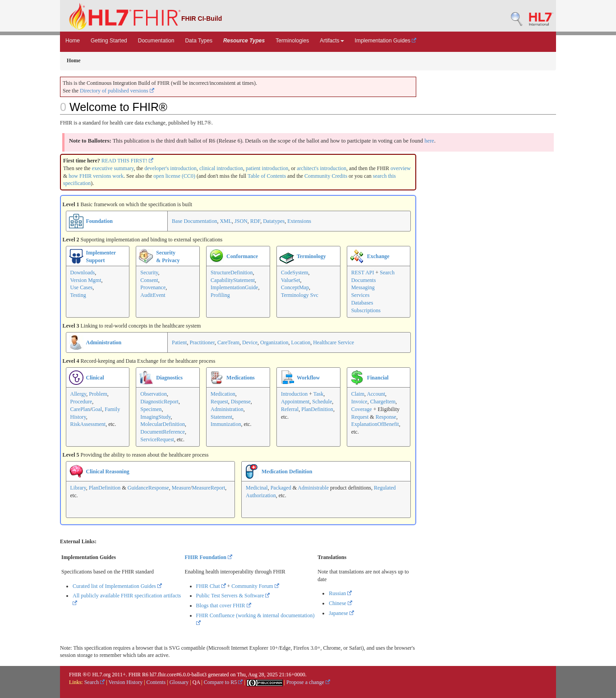616x698 pixels.
Task: Expand the Artifacts dropdown menu
Action: (331, 41)
